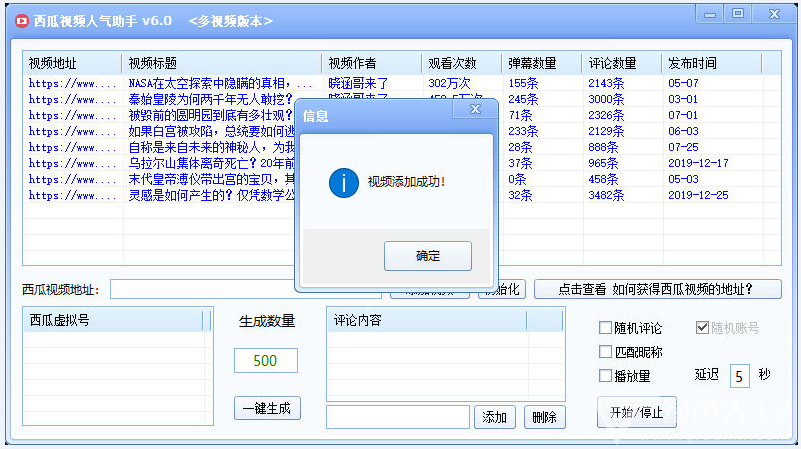Click the comment count 3482条

coord(606,195)
